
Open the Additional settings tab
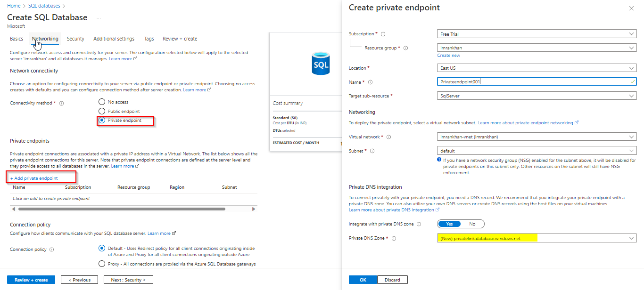[114, 39]
